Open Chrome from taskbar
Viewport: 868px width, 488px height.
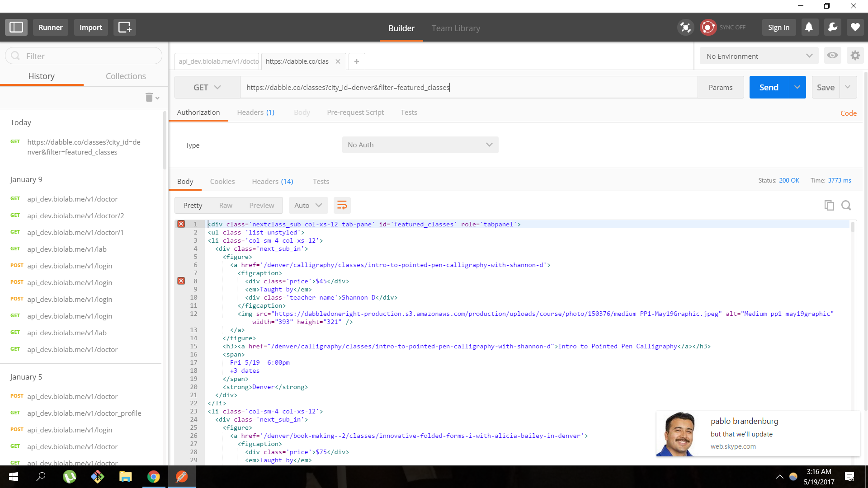(x=153, y=477)
